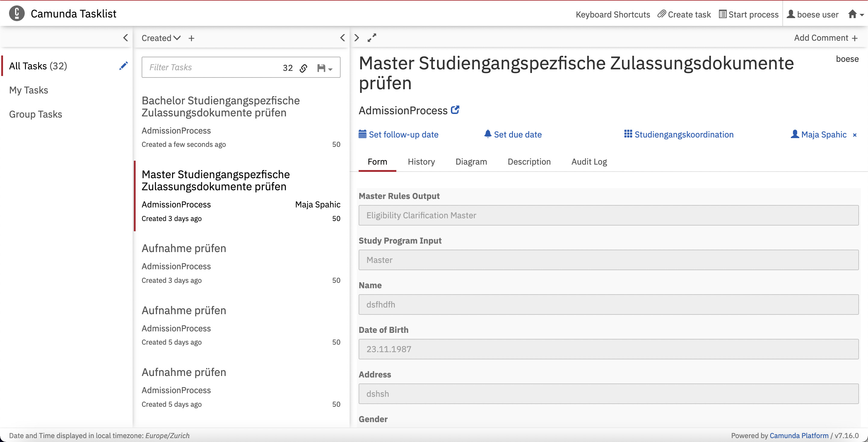Image resolution: width=868 pixels, height=442 pixels.
Task: Open the Camunda logo home link
Action: click(x=17, y=13)
